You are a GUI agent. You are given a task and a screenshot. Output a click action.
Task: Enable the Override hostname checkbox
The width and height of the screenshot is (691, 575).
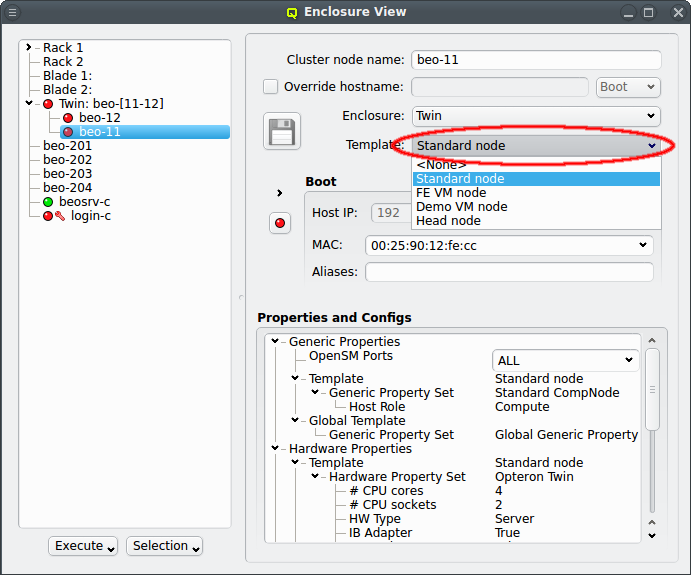(x=270, y=87)
